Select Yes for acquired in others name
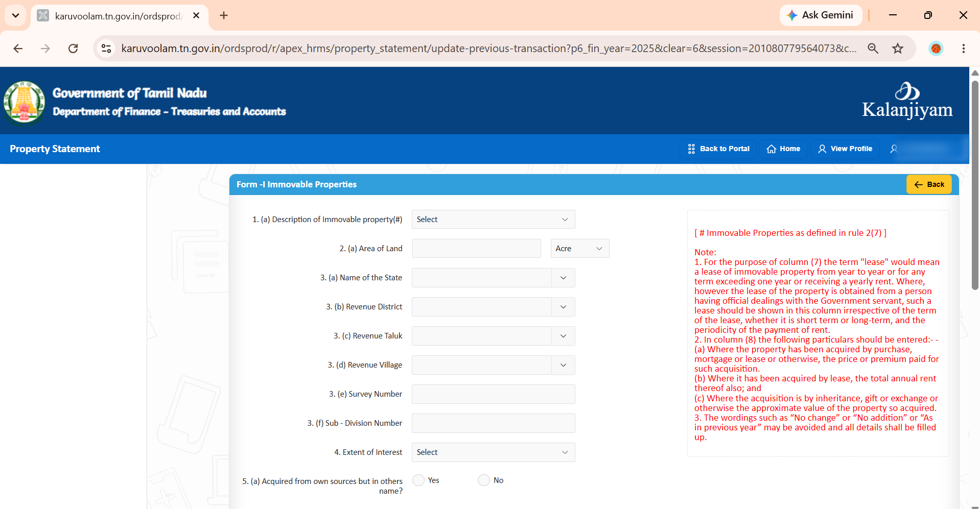The height and width of the screenshot is (509, 980). click(x=418, y=480)
